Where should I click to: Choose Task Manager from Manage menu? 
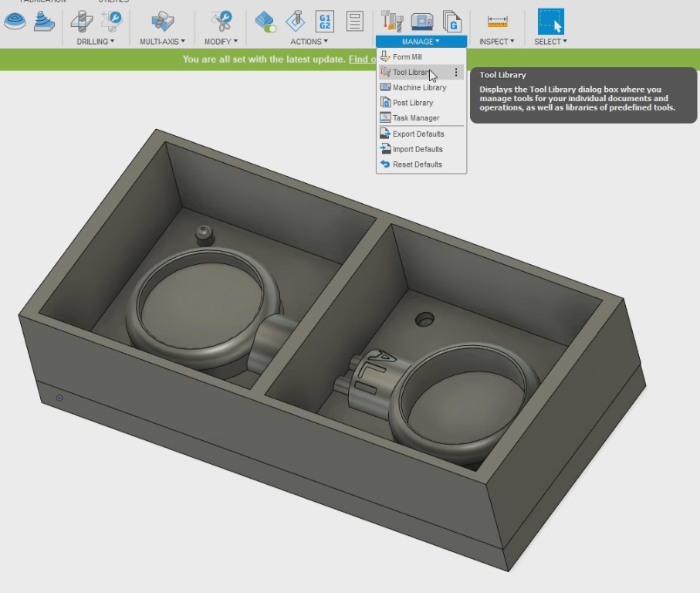(x=421, y=117)
